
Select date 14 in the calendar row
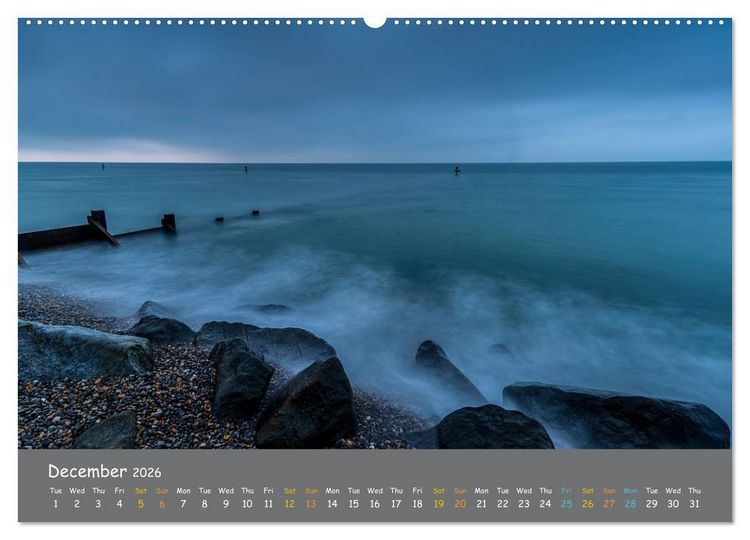pyautogui.click(x=332, y=504)
